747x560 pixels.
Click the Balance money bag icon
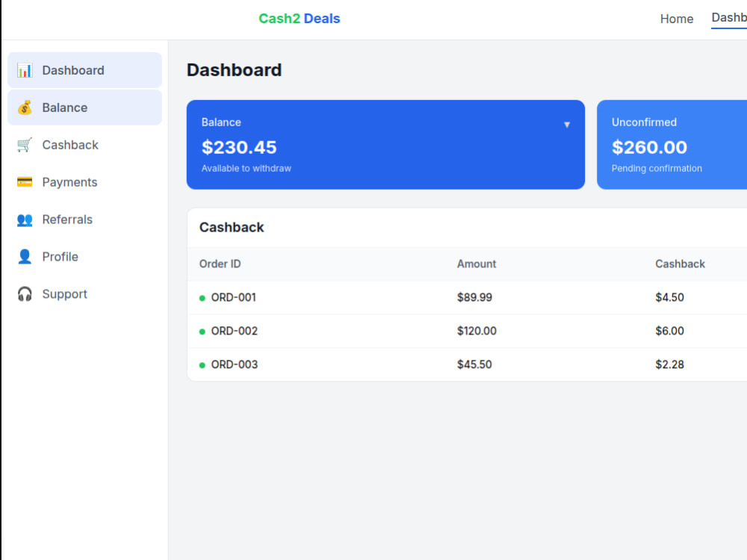point(25,108)
